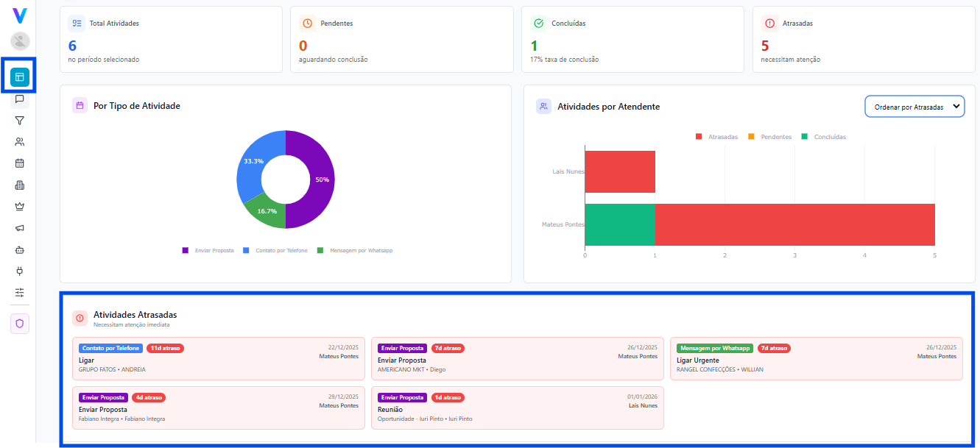Open the dashboard panel icon in sidebar
This screenshot has height=448, width=980.
(20, 77)
